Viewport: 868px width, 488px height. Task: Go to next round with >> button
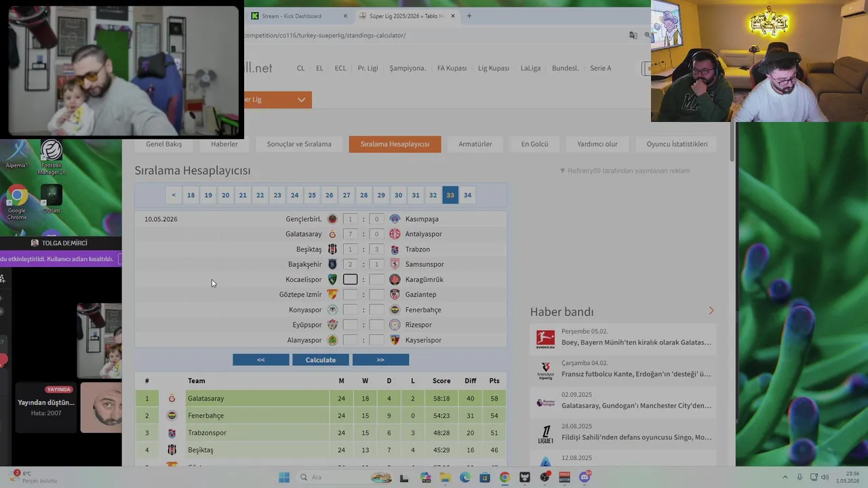click(x=380, y=360)
